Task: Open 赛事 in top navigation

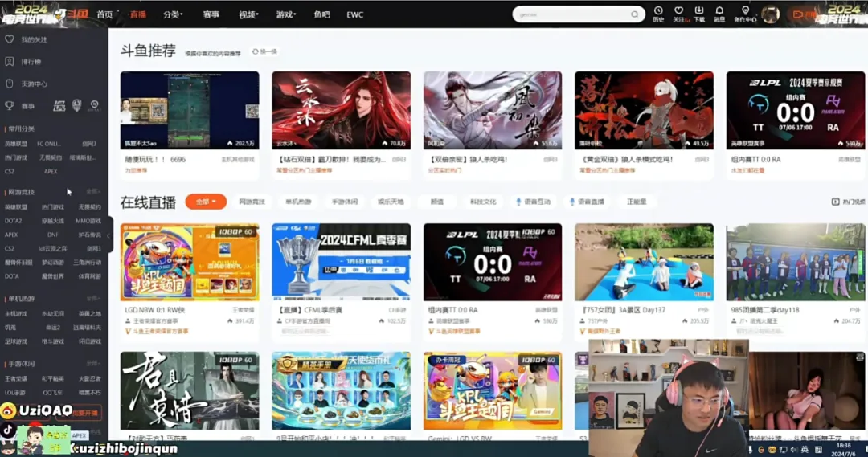Action: 211,15
